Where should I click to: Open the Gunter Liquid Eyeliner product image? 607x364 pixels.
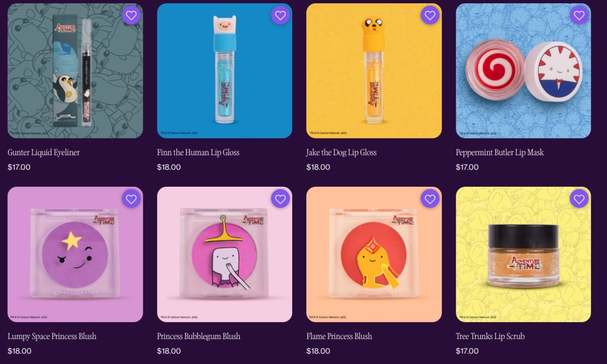(75, 71)
